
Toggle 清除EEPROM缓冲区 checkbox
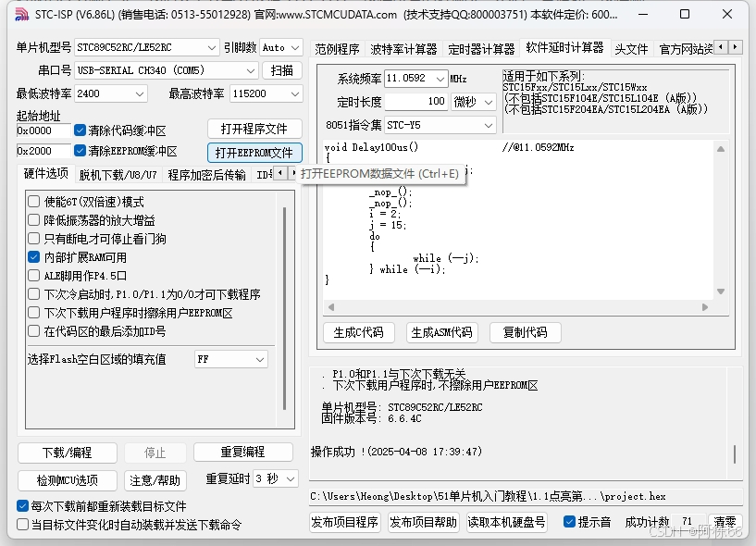tap(80, 151)
